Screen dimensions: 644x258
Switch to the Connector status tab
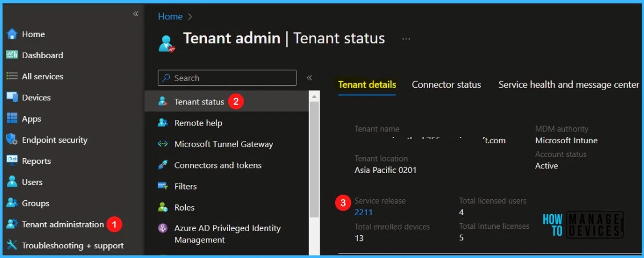pos(446,85)
